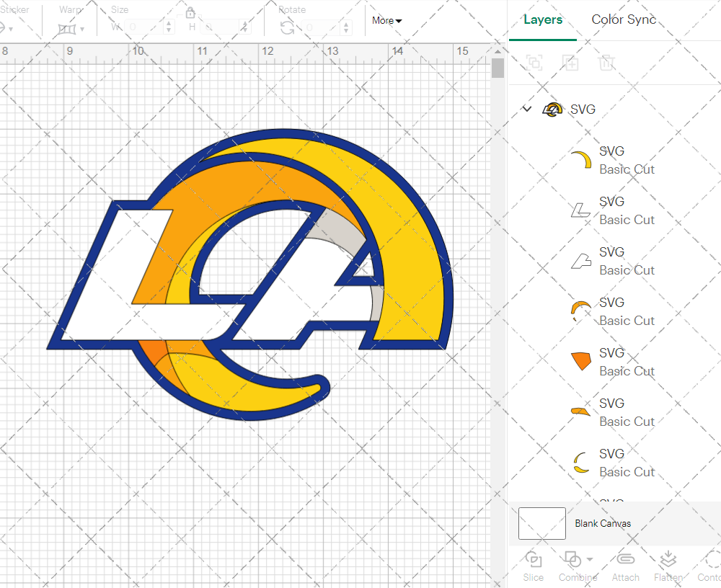Click the Blank Canvas label
Viewport: 721px width, 588px height.
coord(603,523)
